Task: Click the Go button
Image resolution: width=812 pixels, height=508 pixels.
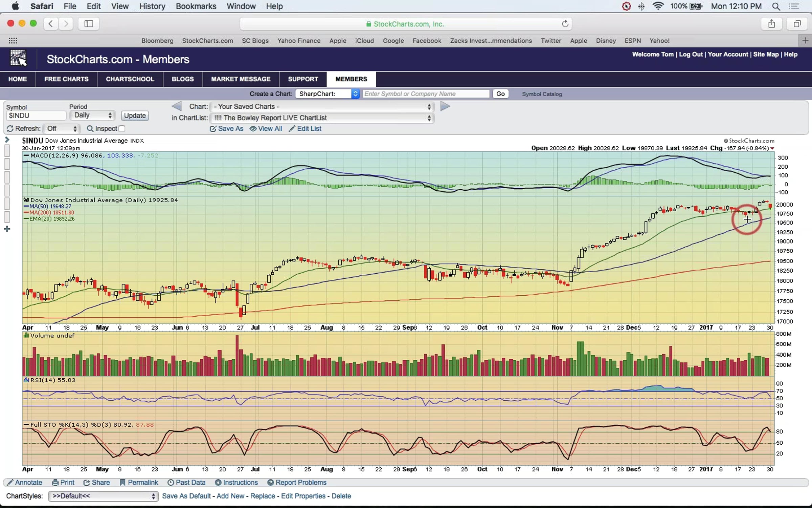Action: coord(500,94)
